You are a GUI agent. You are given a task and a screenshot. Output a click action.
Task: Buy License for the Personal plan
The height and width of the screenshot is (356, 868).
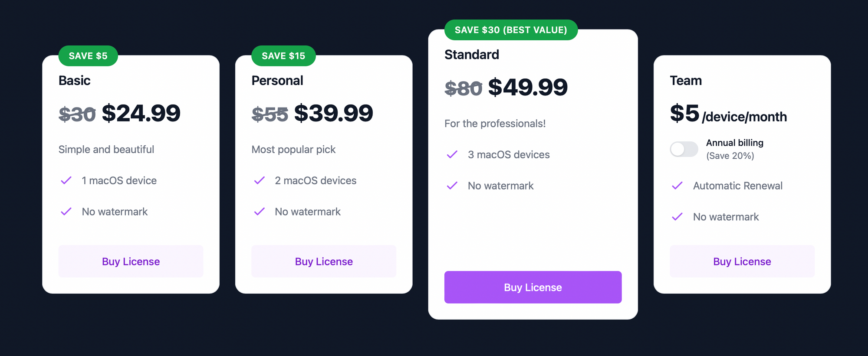click(x=324, y=261)
